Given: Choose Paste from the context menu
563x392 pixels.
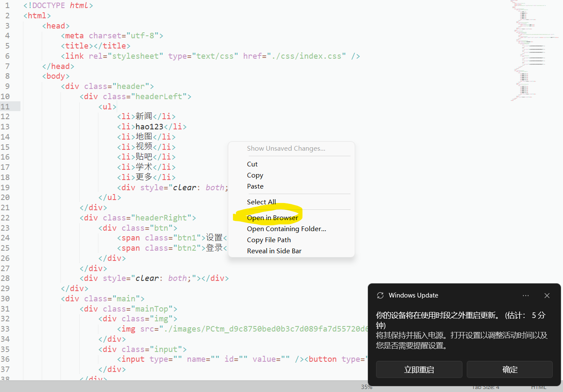Looking at the screenshot, I should (x=255, y=186).
